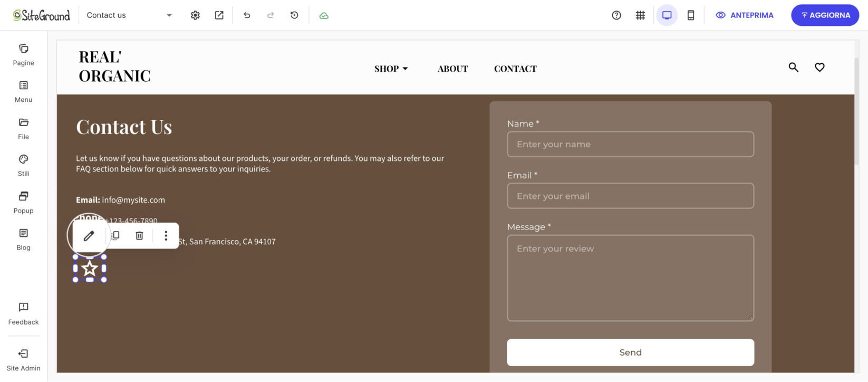Viewport: 868px width, 382px height.
Task: Click the Send form button
Action: coord(630,352)
